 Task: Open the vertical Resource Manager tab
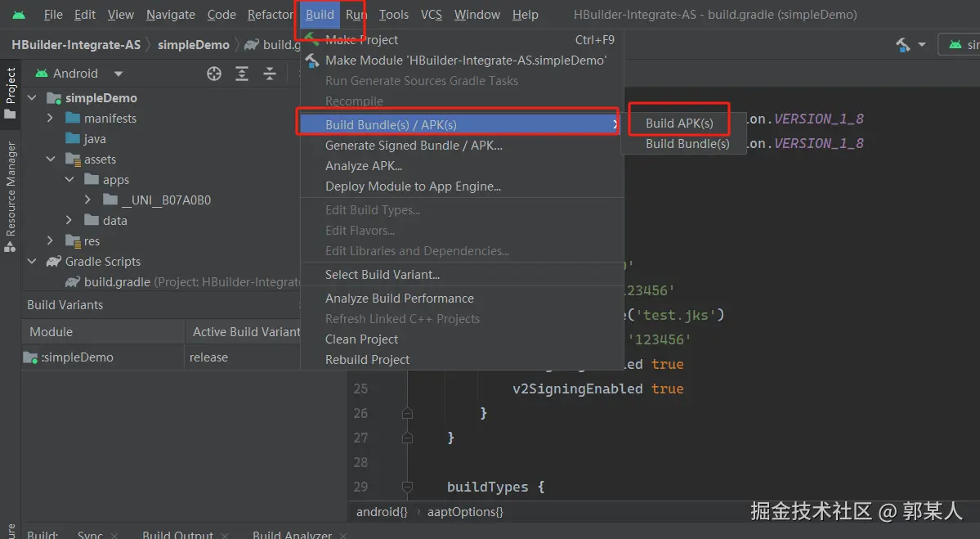(x=10, y=196)
